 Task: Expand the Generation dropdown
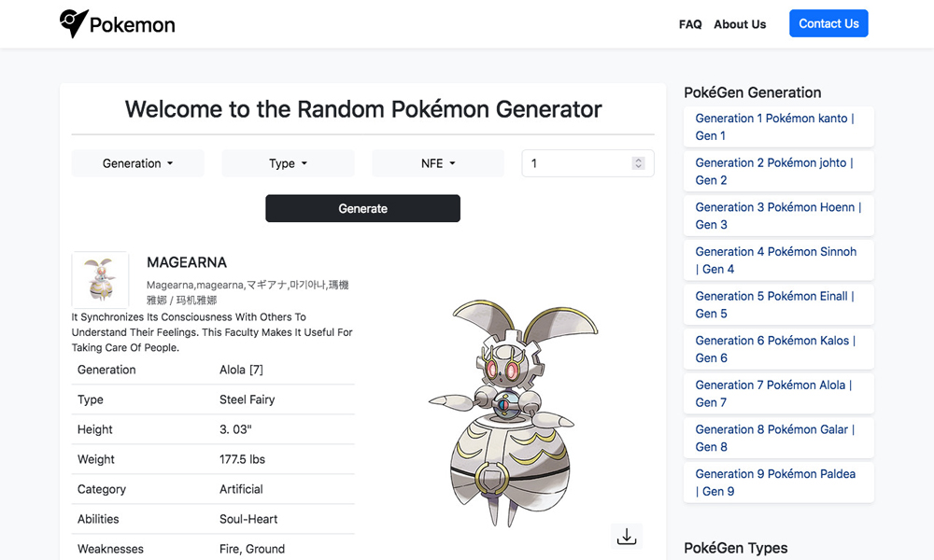(137, 163)
